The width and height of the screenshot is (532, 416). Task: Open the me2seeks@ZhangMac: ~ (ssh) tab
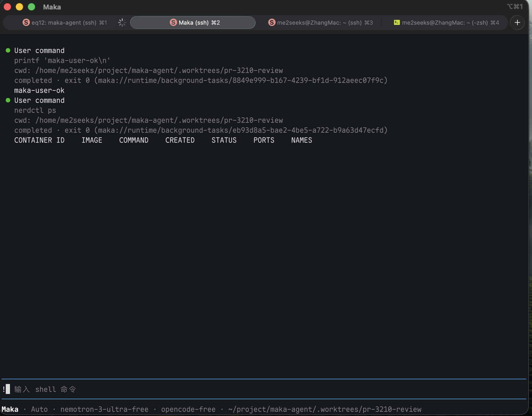click(x=320, y=23)
